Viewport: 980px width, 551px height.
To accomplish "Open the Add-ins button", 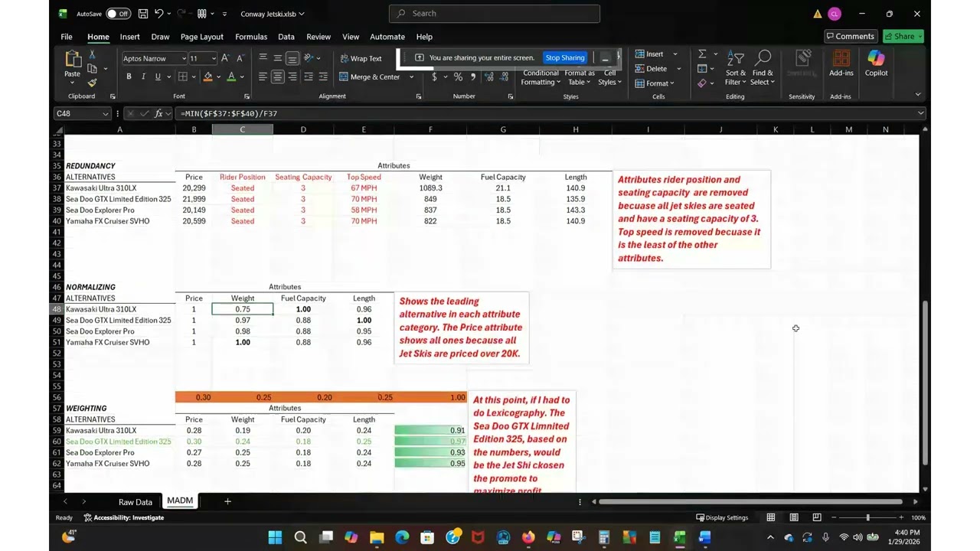I will pos(841,64).
